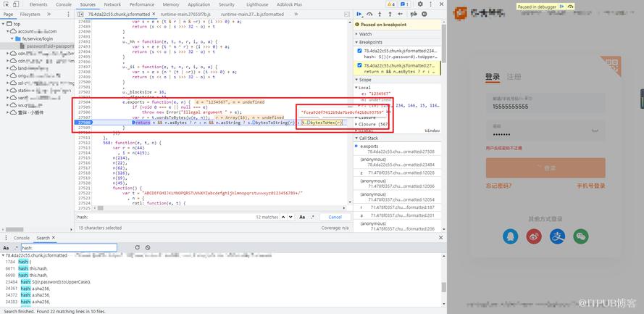644x314 pixels.
Task: Step over from the Paused in debugger overlay
Action: click(570, 7)
